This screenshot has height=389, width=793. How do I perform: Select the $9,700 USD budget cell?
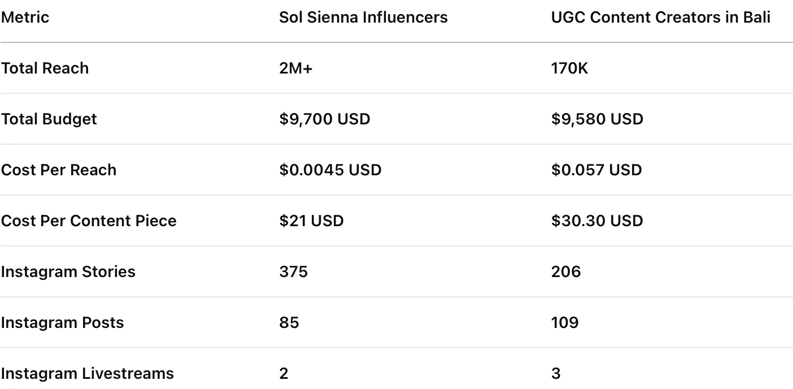click(325, 119)
